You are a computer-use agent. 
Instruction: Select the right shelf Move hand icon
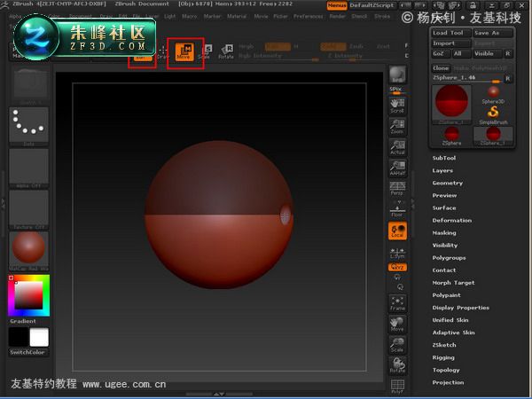397,324
